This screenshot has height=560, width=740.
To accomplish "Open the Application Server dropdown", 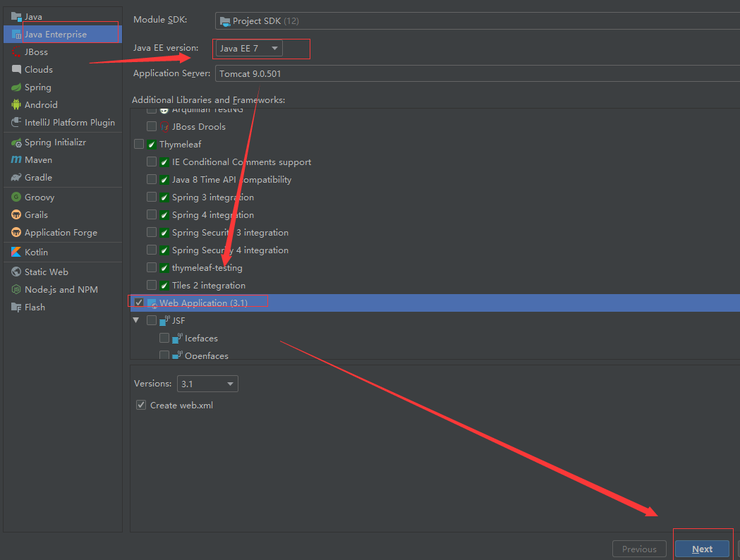I will pyautogui.click(x=477, y=73).
